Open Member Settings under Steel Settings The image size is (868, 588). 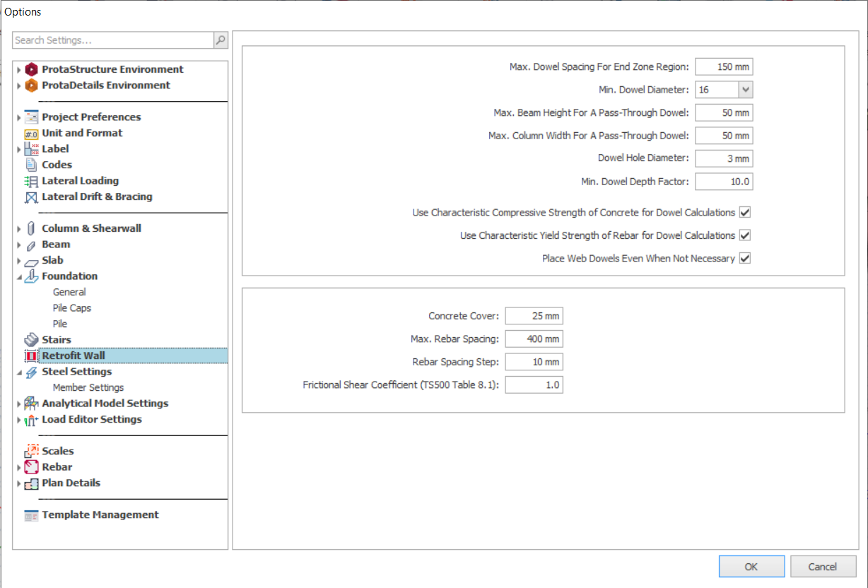pyautogui.click(x=88, y=387)
